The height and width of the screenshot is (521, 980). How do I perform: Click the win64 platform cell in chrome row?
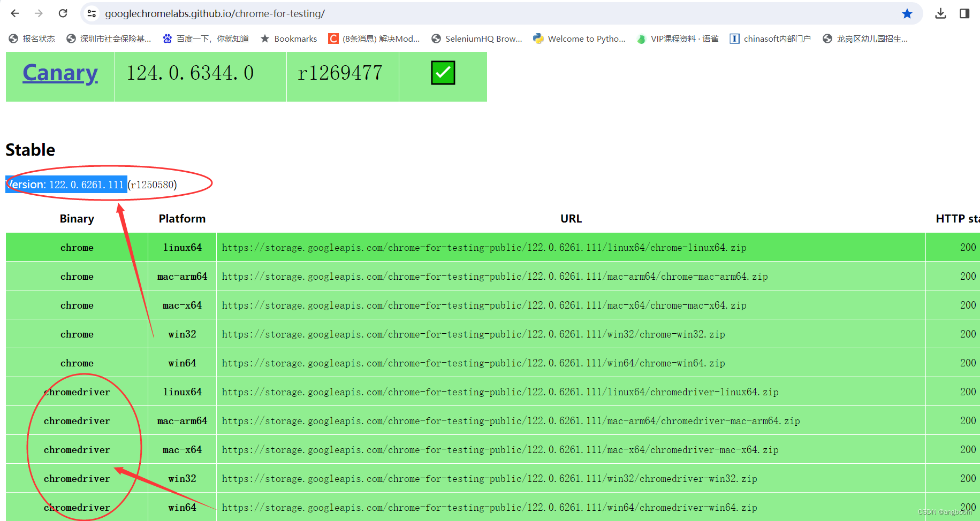tap(183, 363)
